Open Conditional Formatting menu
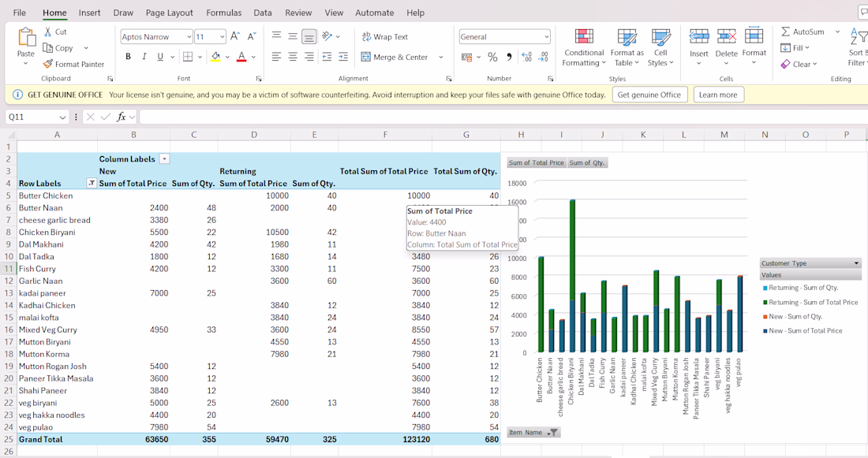868x458 pixels. pos(584,47)
